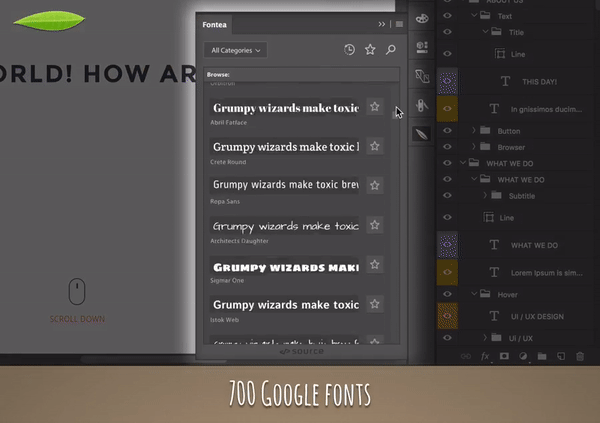Apply the Abril Fatface font preview
The width and height of the screenshot is (600, 423).
tap(285, 108)
